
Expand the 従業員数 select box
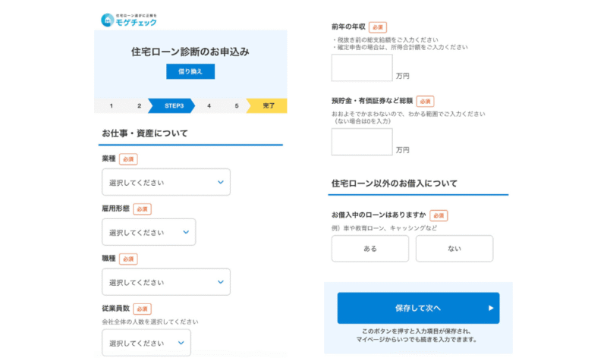[146, 343]
